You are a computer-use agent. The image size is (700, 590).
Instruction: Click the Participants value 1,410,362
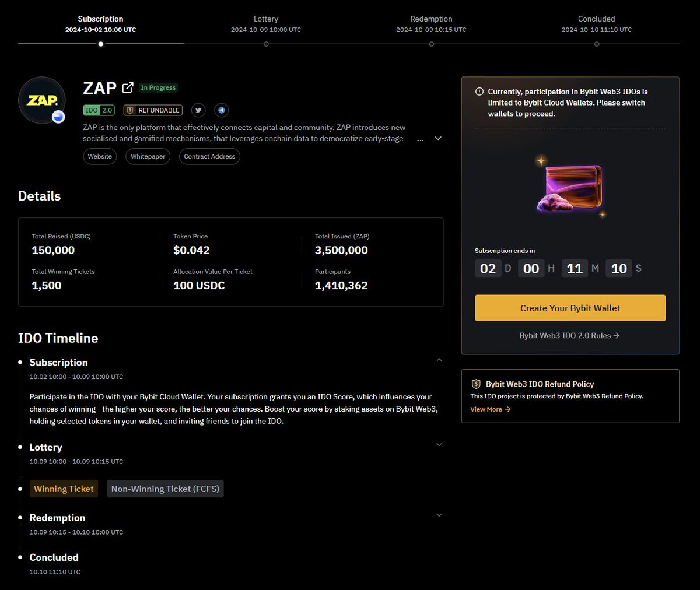point(341,285)
